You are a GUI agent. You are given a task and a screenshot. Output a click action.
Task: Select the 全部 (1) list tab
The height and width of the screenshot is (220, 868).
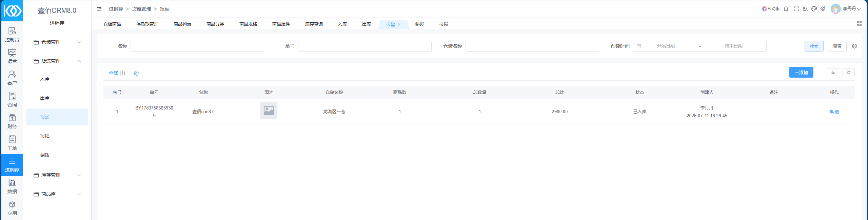pyautogui.click(x=117, y=73)
